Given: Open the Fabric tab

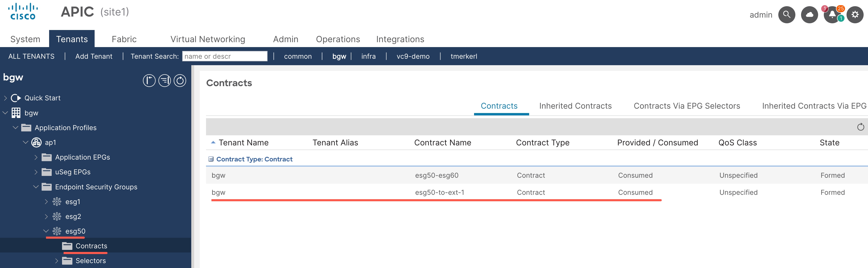Looking at the screenshot, I should pos(124,39).
